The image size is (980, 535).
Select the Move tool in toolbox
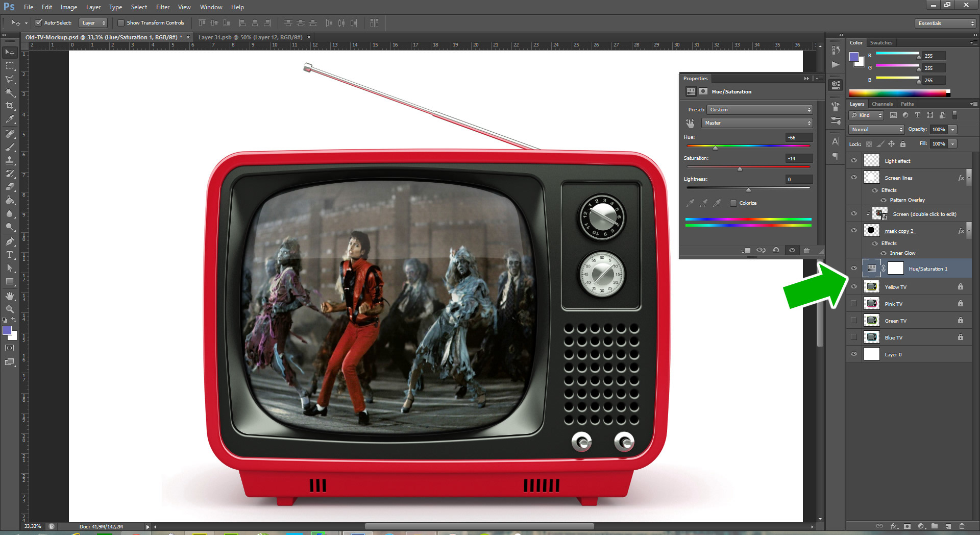[10, 53]
